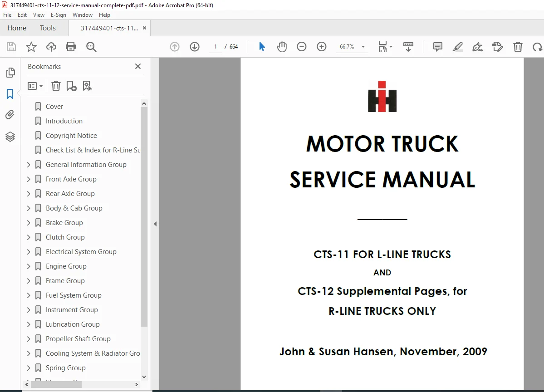Toggle the Page Thumbnails panel button
Viewport: 544px width, 392px height.
(10, 73)
